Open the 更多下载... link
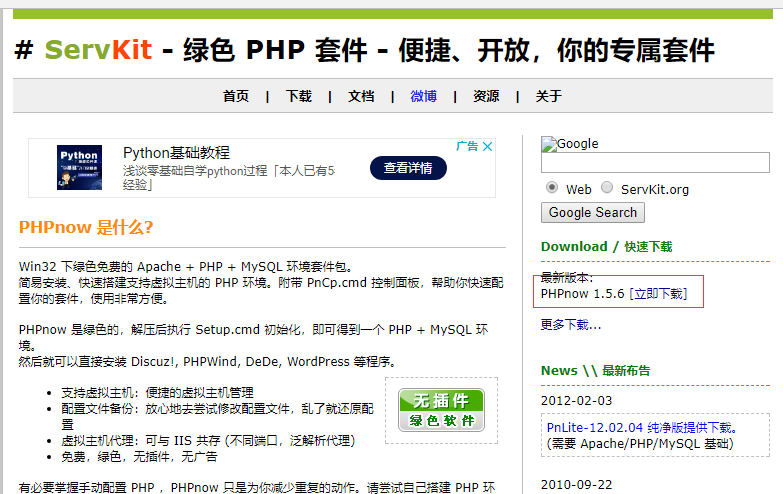The width and height of the screenshot is (783, 494). (x=571, y=325)
